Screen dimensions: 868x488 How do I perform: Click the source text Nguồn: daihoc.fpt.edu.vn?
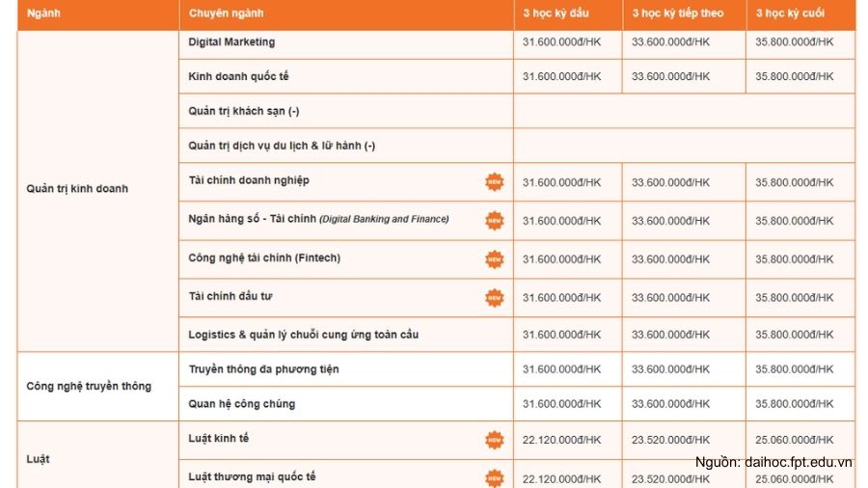pyautogui.click(x=773, y=463)
